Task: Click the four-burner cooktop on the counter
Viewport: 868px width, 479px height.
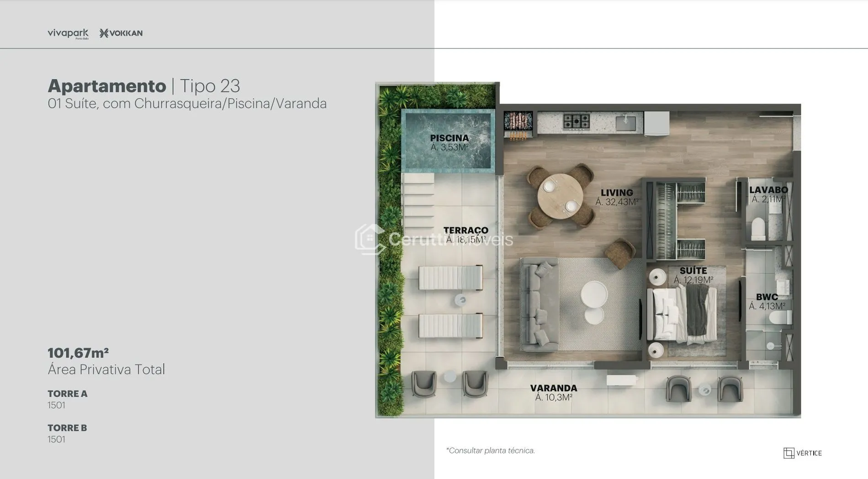Action: coord(576,122)
